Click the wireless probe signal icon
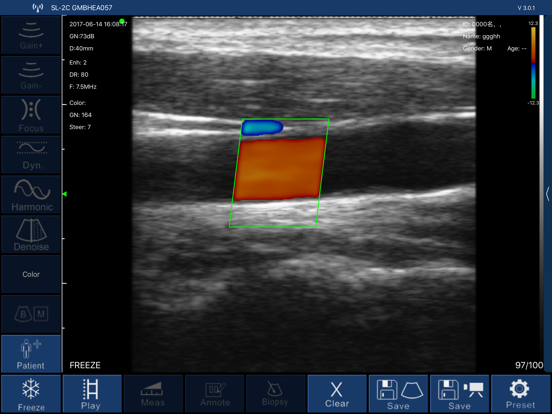The image size is (552, 414). click(38, 7)
